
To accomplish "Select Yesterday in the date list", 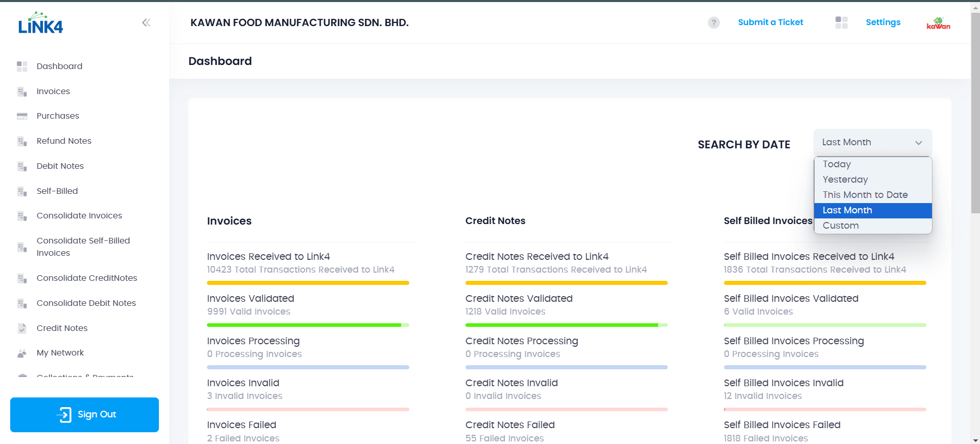I will pos(845,180).
